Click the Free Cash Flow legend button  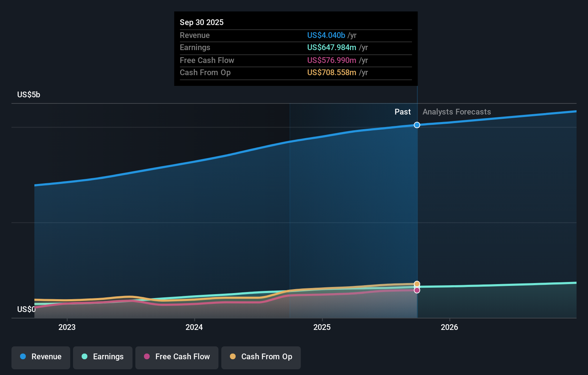tap(177, 357)
